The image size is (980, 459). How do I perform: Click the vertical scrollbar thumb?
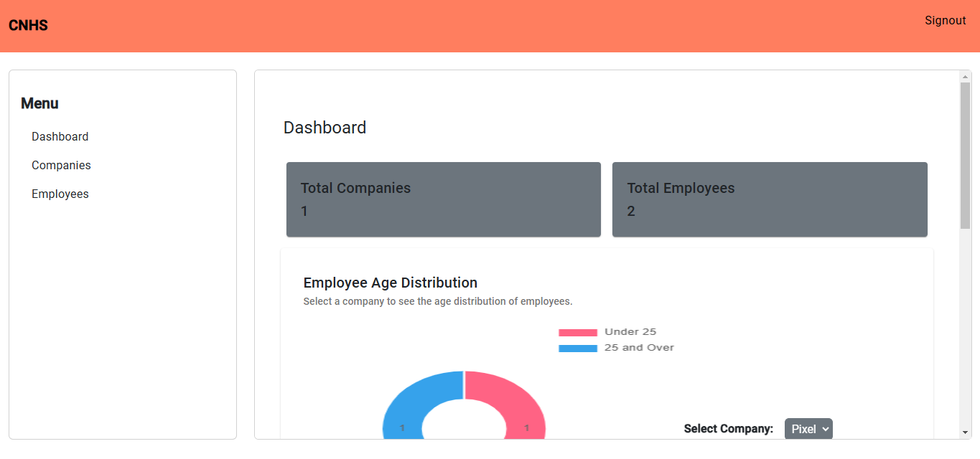(966, 156)
